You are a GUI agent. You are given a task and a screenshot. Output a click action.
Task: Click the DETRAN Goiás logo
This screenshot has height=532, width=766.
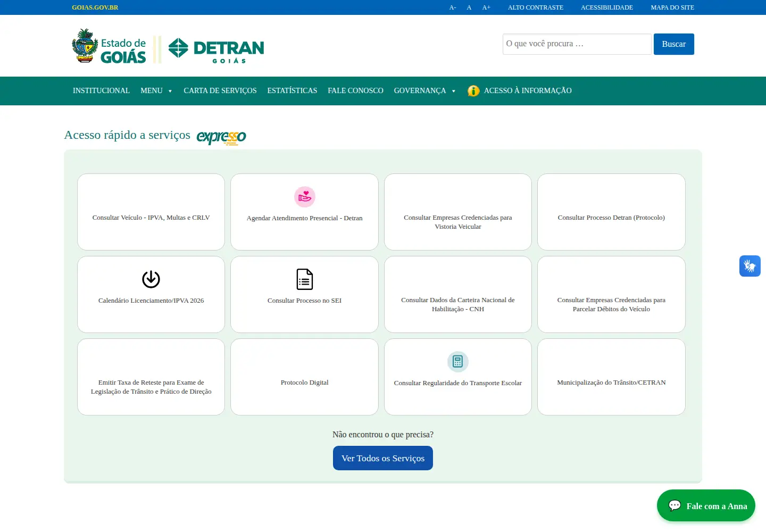pyautogui.click(x=216, y=51)
